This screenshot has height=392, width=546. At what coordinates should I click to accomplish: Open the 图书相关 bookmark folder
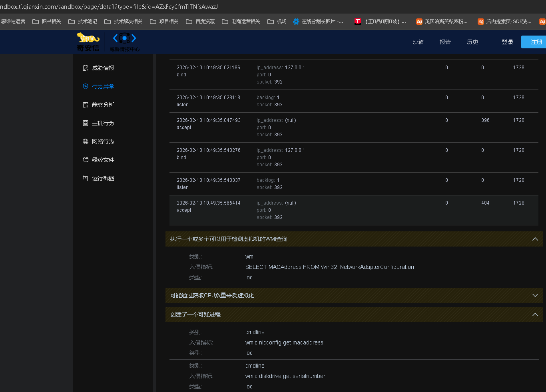point(47,22)
